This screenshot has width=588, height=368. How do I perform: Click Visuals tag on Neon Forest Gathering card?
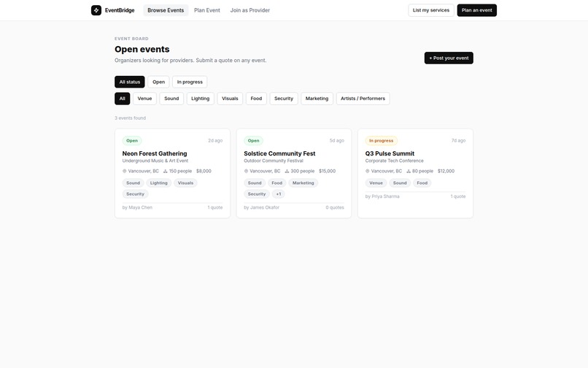click(185, 183)
